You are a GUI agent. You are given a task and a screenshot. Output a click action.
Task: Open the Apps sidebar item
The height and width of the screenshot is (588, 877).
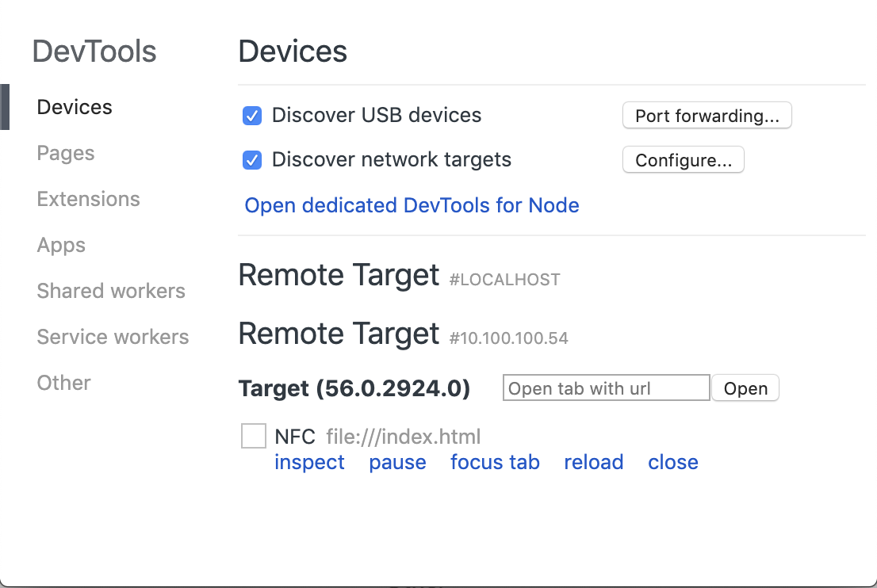(61, 245)
